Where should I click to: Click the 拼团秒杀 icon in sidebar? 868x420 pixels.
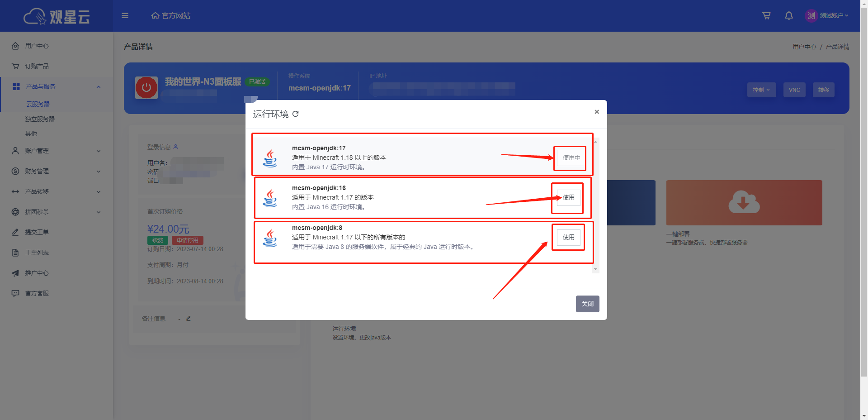(15, 212)
